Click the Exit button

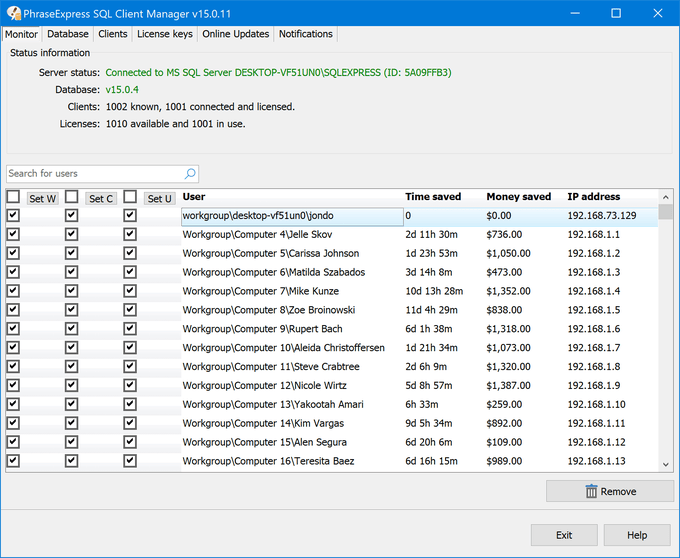564,535
